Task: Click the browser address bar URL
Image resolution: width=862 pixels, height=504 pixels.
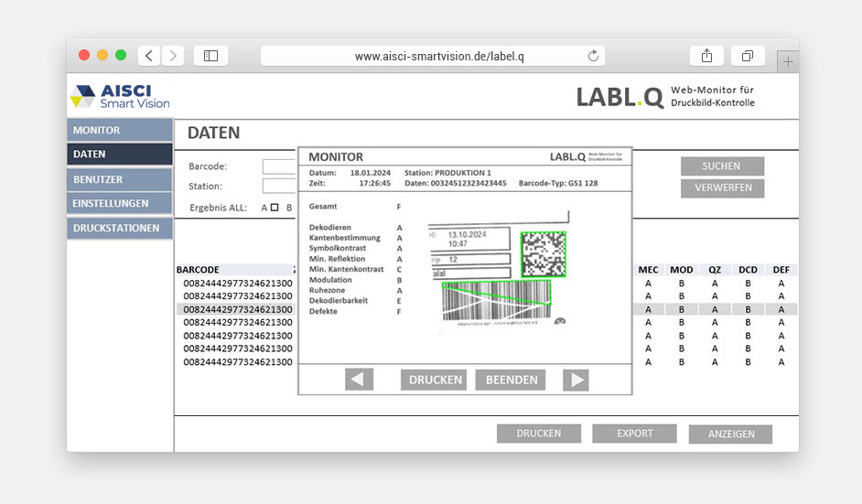Action: coord(439,56)
